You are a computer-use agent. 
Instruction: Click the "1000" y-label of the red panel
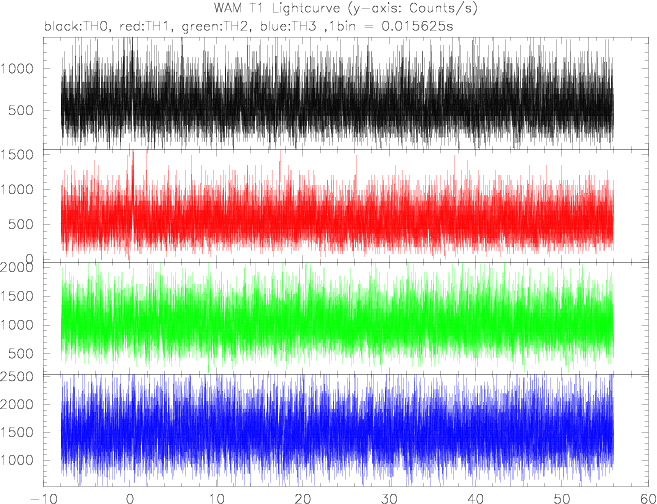16,189
